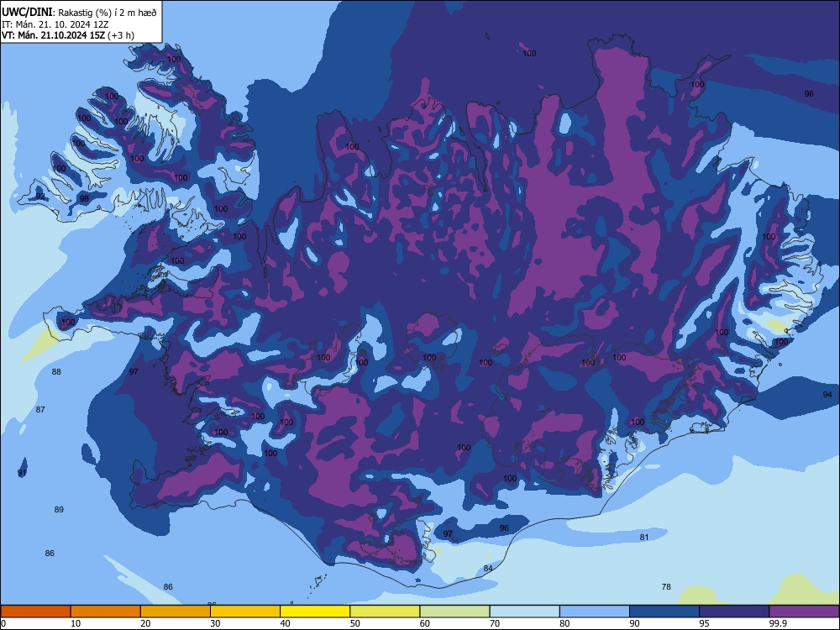
Task: Click the purple legend swatch above 99.9
Action: 804,612
